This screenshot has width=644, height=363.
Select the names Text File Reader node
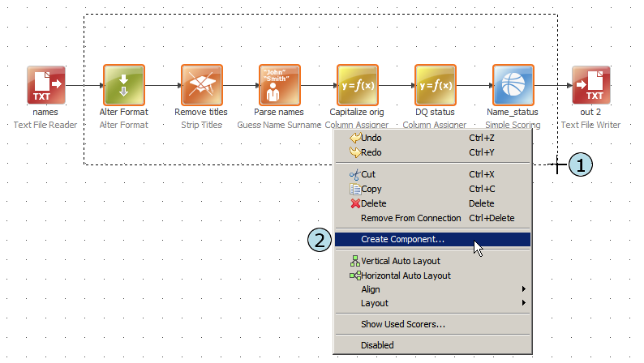[45, 86]
